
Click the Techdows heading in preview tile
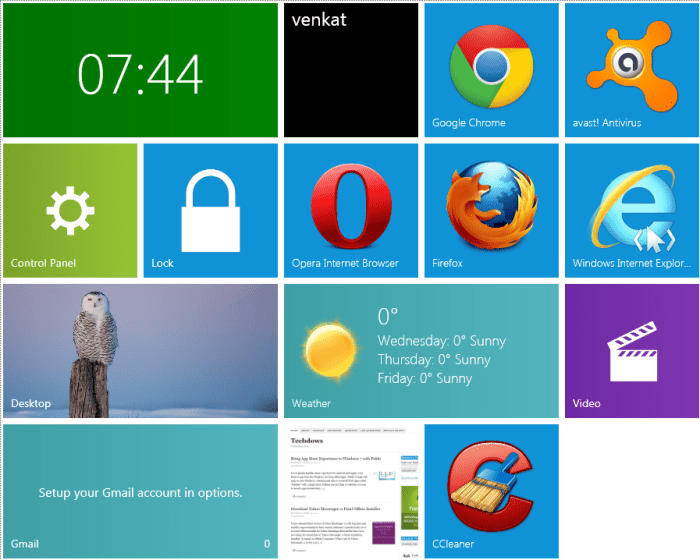(x=307, y=440)
